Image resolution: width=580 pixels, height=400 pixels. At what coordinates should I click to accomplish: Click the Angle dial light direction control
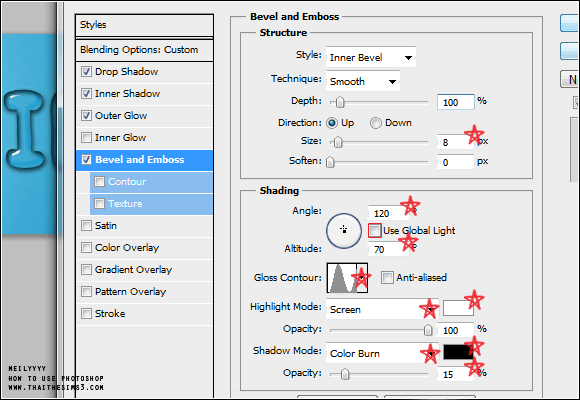coord(344,231)
